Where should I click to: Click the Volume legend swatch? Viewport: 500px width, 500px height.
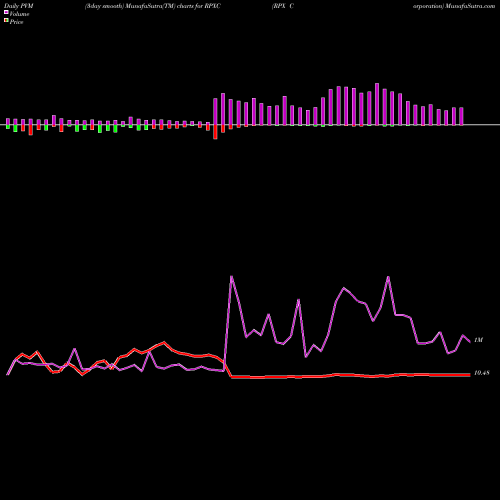click(x=6, y=13)
